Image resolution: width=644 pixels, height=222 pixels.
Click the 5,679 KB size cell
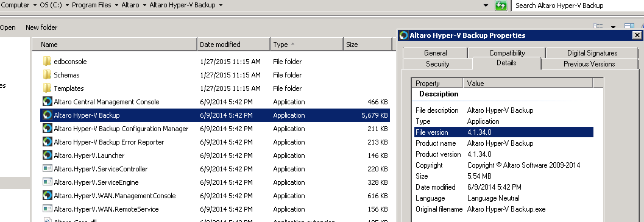[x=375, y=115]
